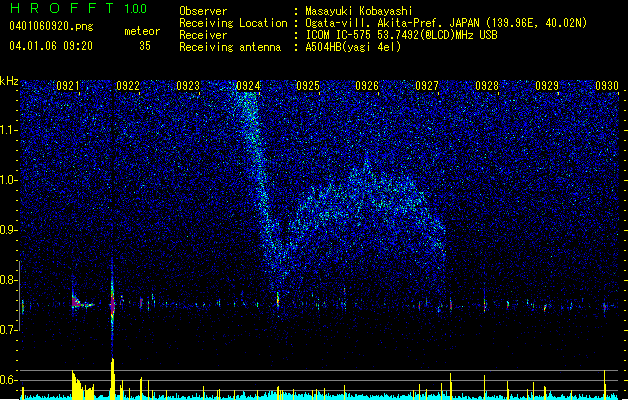Click the Receiving Location value text
Image resolution: width=629 pixels, height=400 pixels.
tap(446, 23)
